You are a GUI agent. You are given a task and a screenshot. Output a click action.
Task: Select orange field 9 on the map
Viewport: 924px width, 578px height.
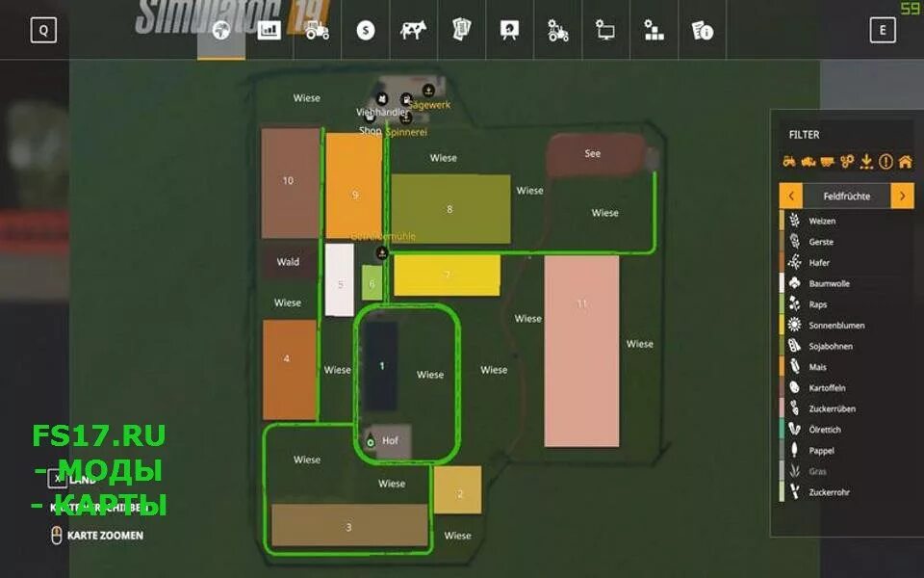point(353,186)
